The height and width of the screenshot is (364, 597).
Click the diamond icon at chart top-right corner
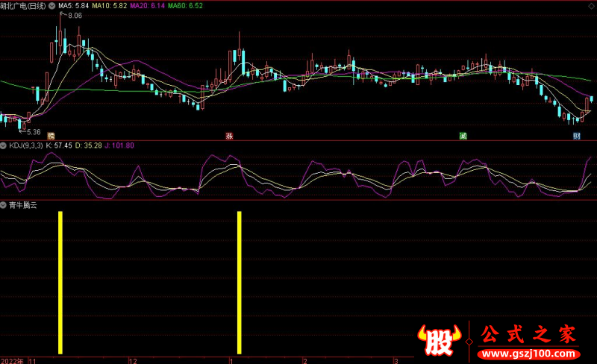[591, 6]
